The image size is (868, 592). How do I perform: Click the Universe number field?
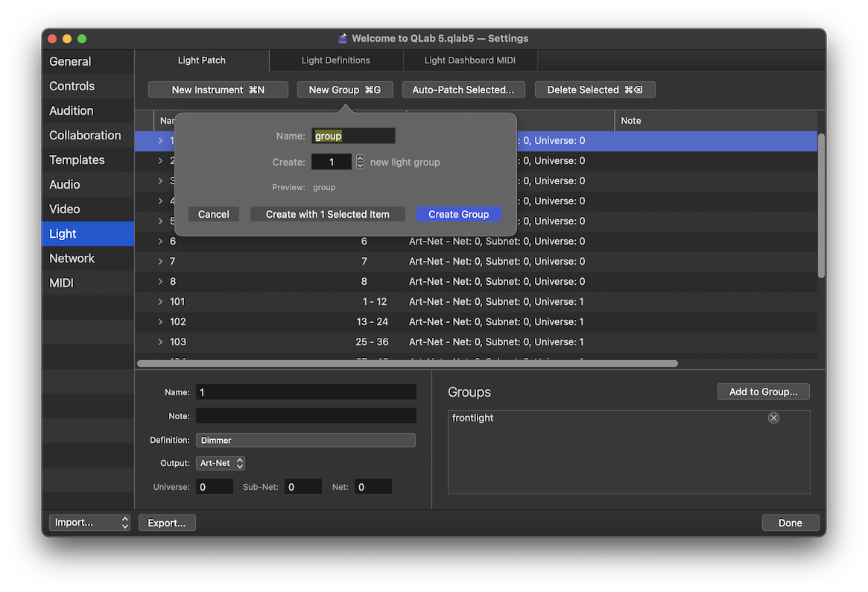click(215, 487)
